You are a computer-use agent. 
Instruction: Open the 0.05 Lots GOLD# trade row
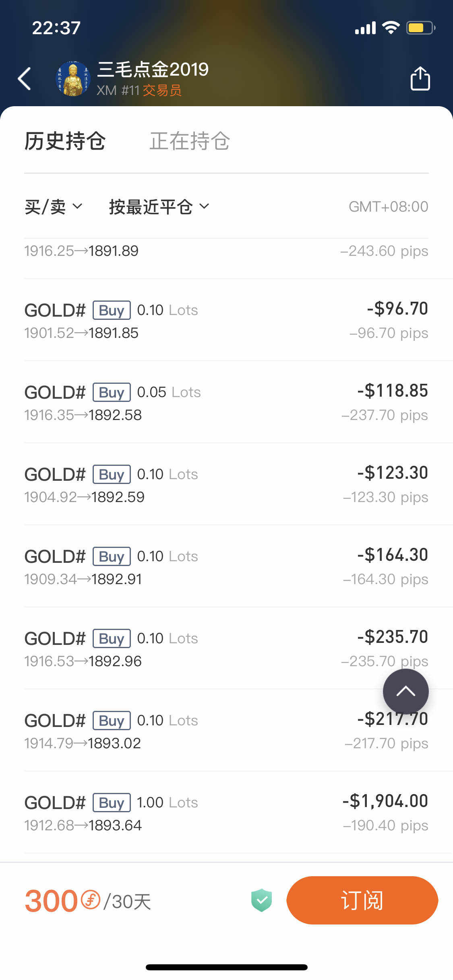[226, 402]
